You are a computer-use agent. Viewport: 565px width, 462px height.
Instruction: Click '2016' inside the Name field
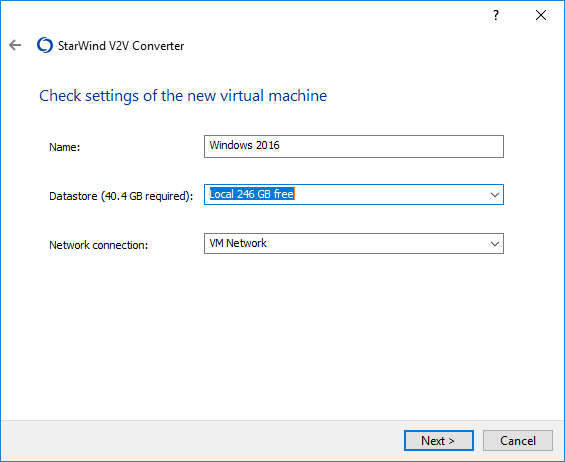coord(268,145)
